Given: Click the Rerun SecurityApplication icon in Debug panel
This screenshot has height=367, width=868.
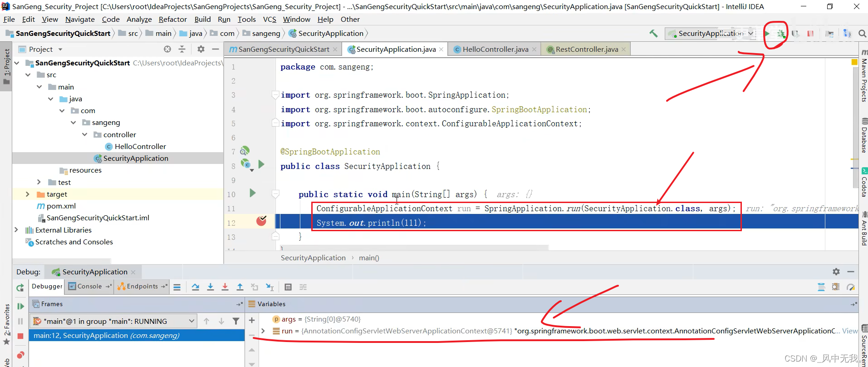Looking at the screenshot, I should (x=20, y=288).
